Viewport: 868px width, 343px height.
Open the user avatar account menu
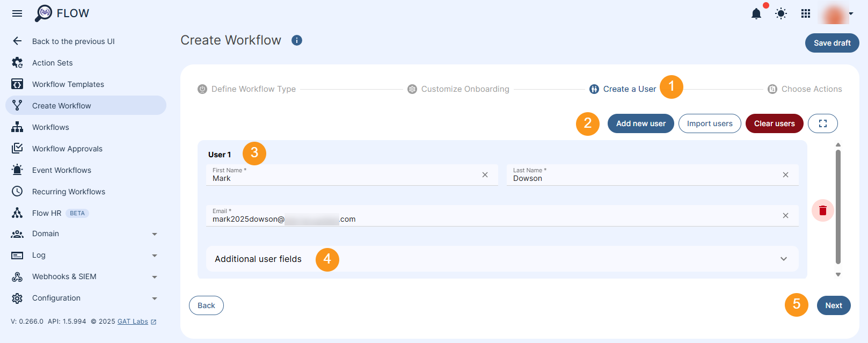coord(836,14)
